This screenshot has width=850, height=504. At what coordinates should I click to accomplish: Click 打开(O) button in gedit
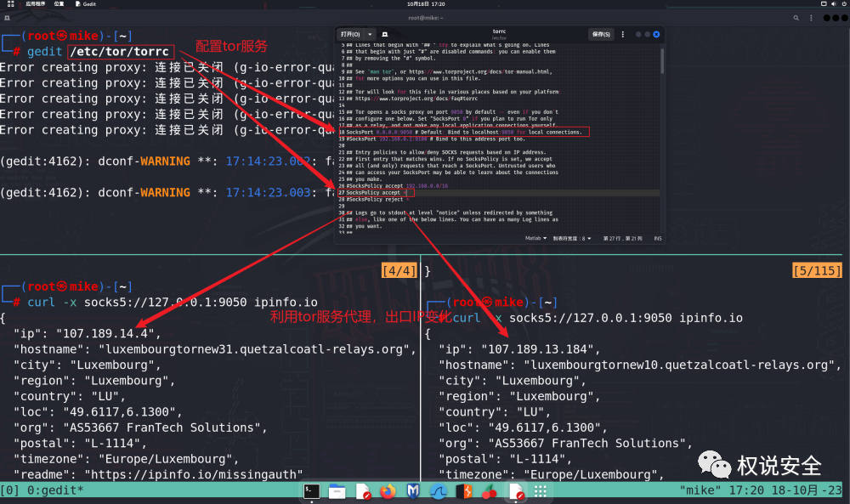pos(350,34)
